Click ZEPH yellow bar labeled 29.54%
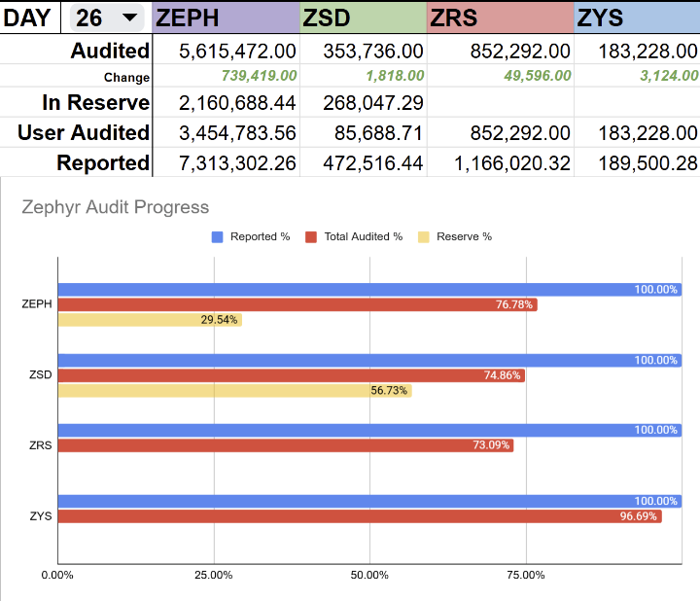The width and height of the screenshot is (700, 601). [150, 320]
